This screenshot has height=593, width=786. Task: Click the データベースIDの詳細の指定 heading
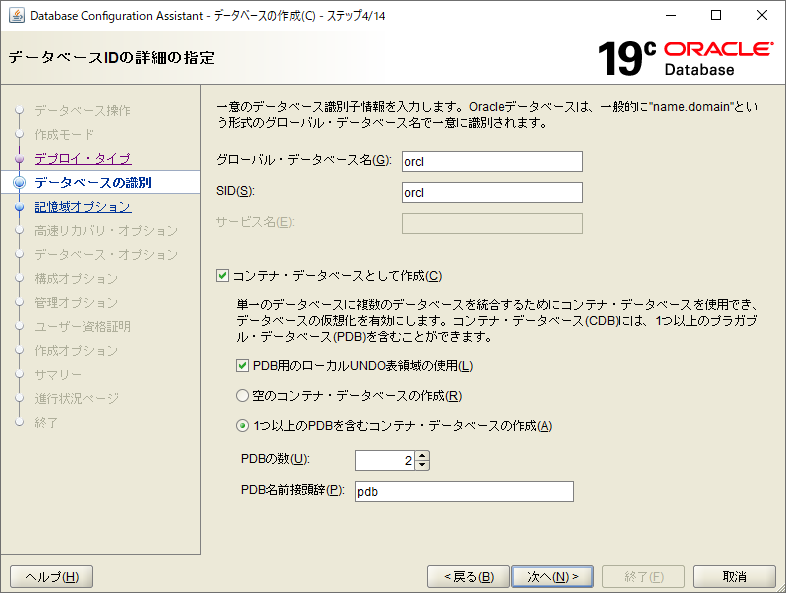pyautogui.click(x=111, y=58)
